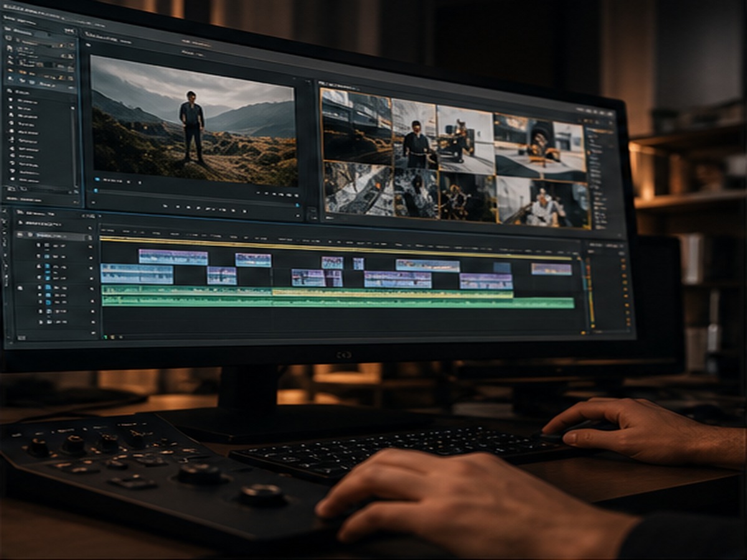Click the yellow work-area bar above timeline clips
Screen dimensions: 747x560
click(x=336, y=248)
